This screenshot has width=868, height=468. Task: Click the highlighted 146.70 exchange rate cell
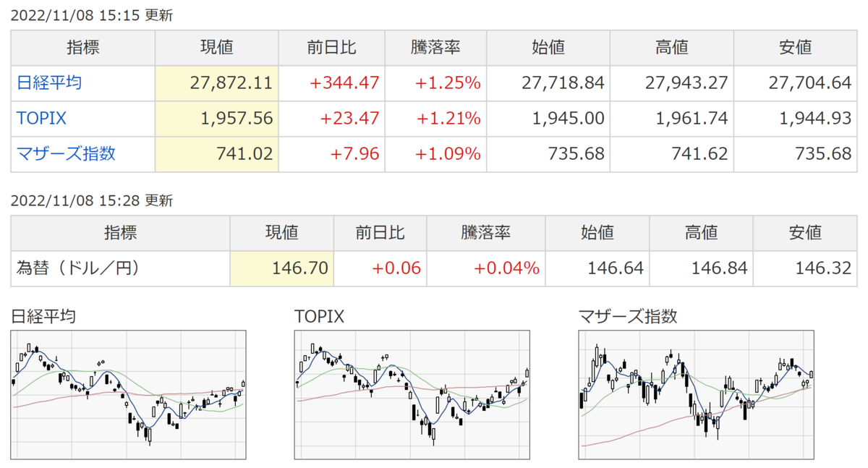click(281, 268)
